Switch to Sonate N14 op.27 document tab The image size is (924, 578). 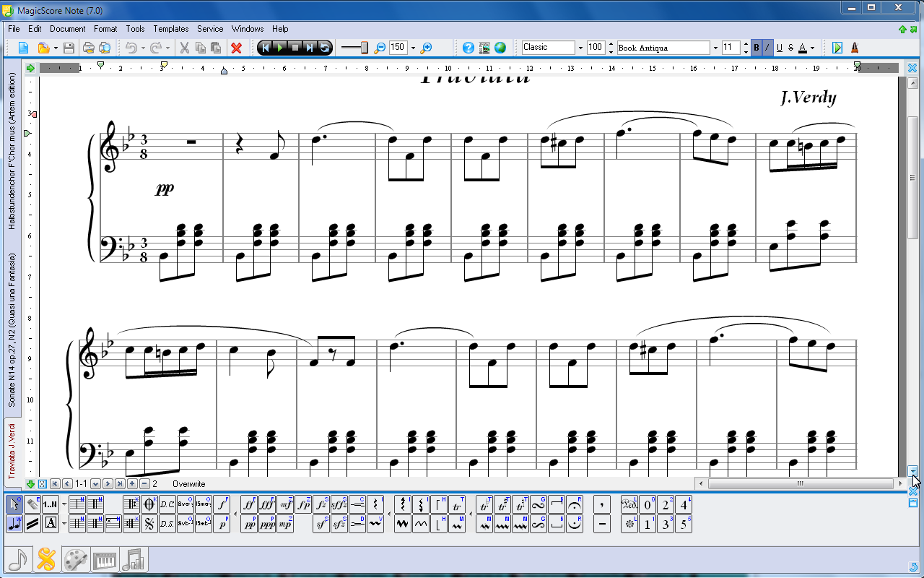(12, 329)
